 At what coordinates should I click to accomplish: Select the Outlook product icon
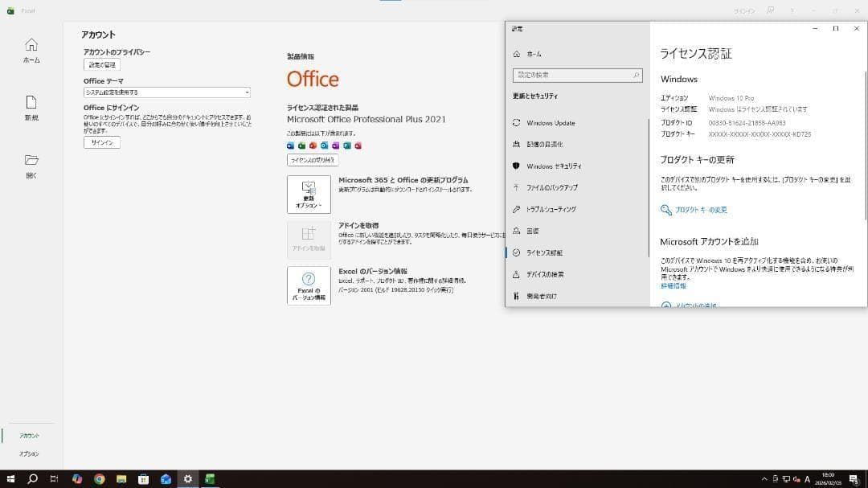click(x=324, y=146)
